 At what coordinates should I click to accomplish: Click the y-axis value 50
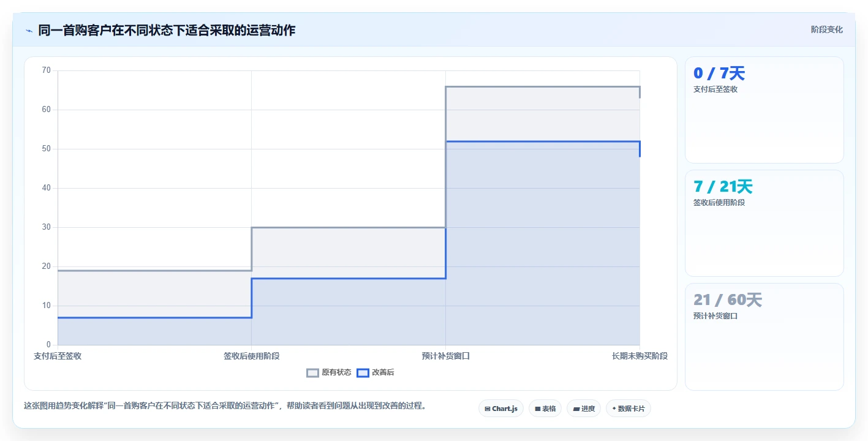47,149
